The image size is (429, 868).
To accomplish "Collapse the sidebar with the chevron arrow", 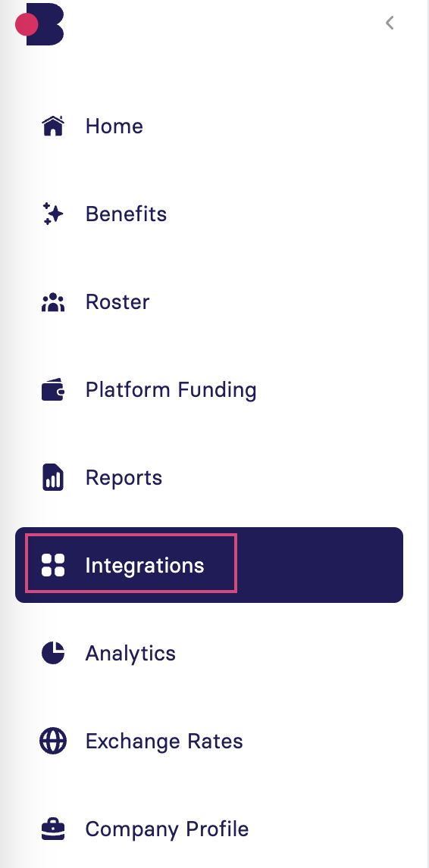I will point(390,23).
